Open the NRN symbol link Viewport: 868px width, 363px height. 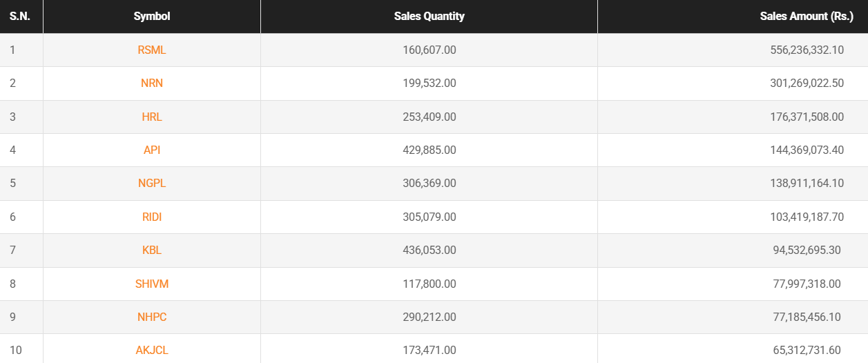pos(152,83)
